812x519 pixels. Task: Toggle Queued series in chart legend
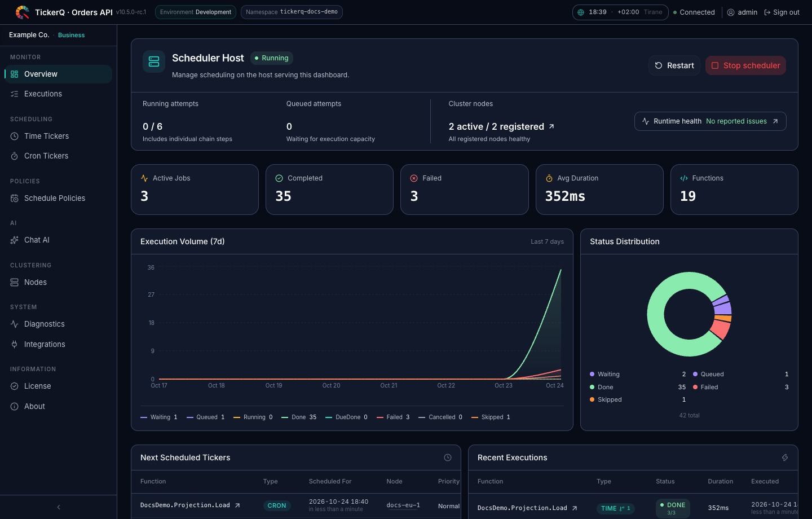[x=205, y=417]
